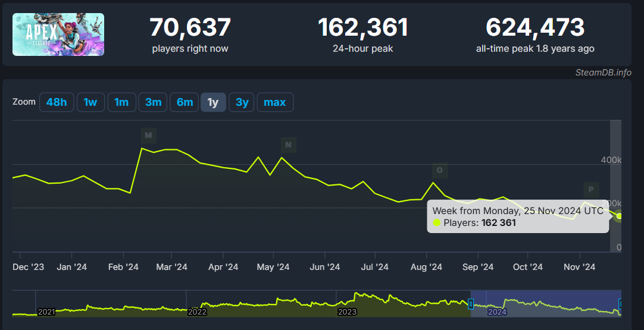Zoom chart to 6m
644x330 pixels.
[x=185, y=102]
